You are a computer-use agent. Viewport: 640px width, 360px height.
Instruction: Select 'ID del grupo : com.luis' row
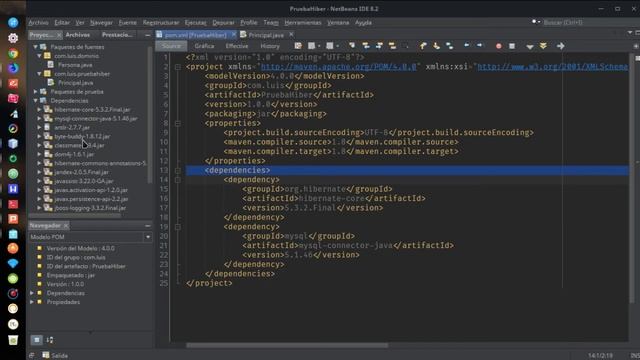coord(76,257)
